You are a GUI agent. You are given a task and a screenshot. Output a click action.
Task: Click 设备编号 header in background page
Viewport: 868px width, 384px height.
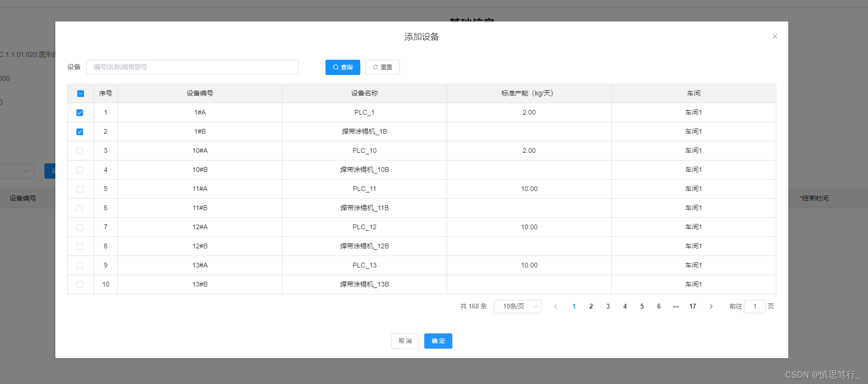point(23,198)
